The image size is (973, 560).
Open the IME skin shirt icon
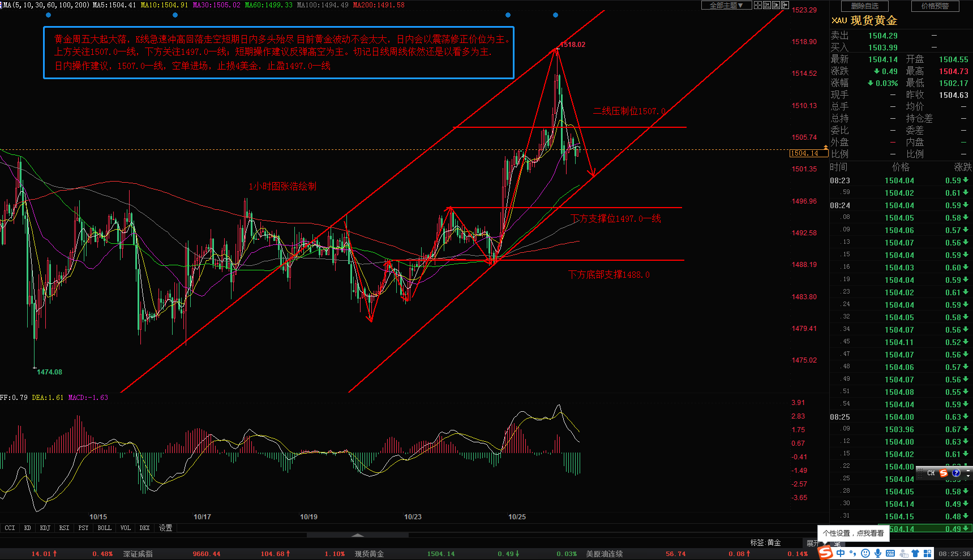tap(915, 553)
